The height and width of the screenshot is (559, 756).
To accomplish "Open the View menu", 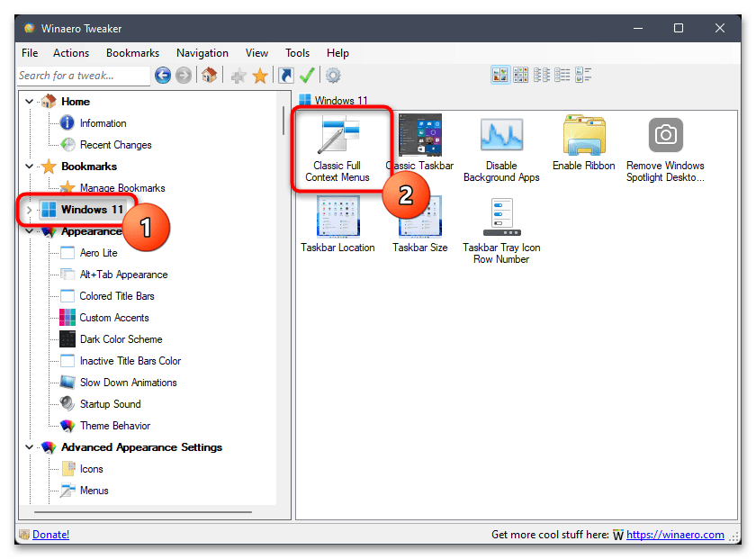I will [x=256, y=53].
